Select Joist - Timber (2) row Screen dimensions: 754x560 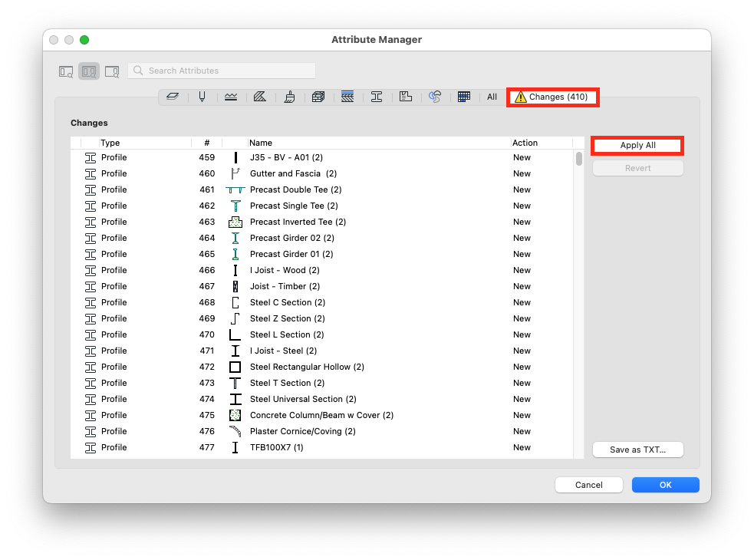322,286
